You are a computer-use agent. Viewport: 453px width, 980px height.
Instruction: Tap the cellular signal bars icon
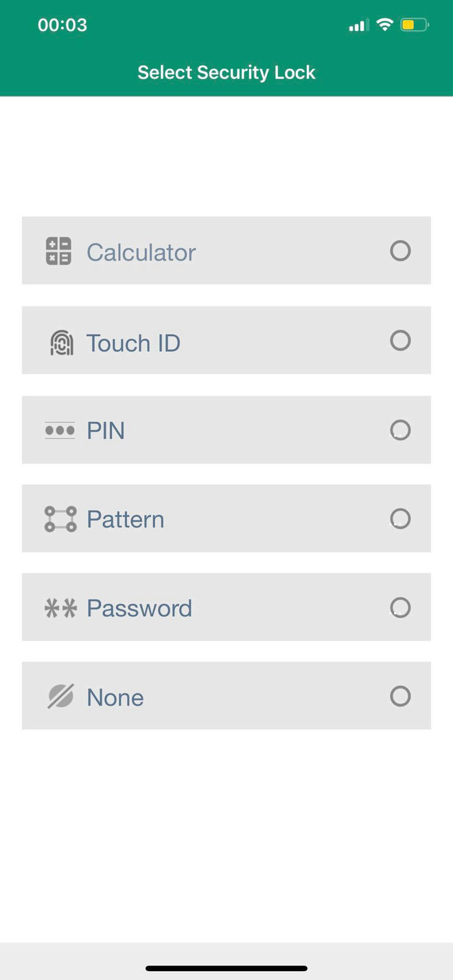click(357, 26)
